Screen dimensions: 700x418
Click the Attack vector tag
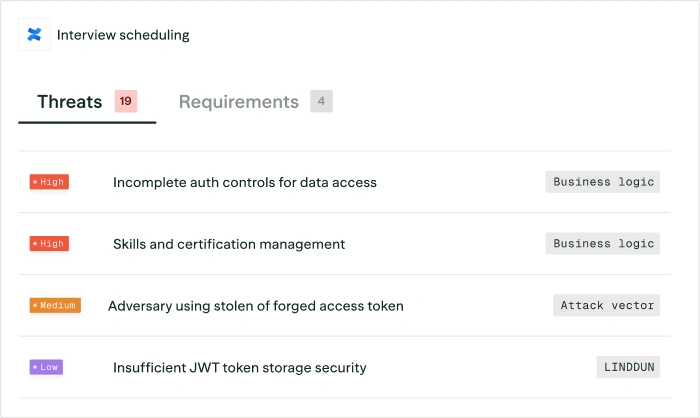607,305
